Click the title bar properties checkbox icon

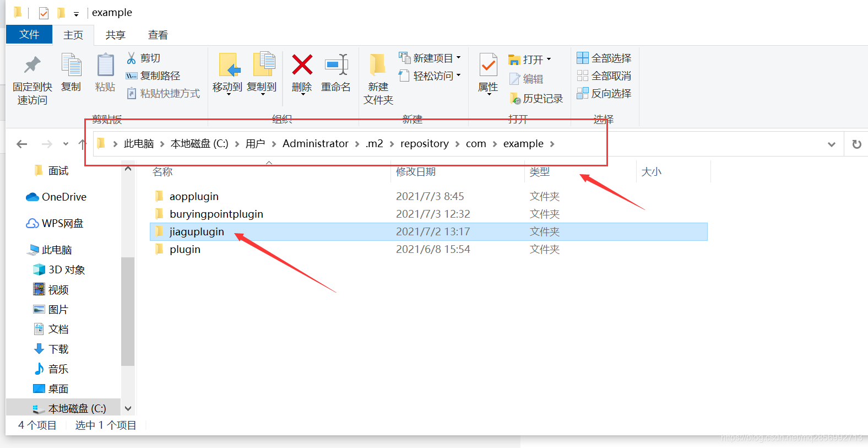click(x=44, y=13)
